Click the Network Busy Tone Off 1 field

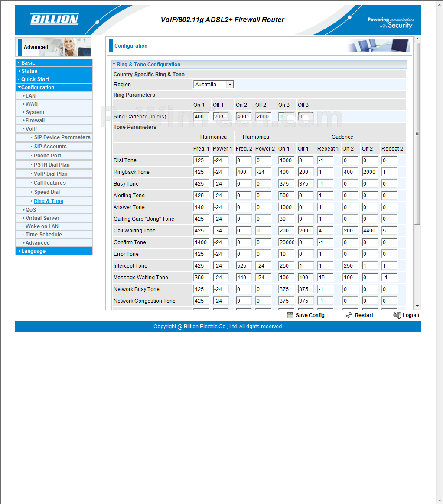[306, 289]
